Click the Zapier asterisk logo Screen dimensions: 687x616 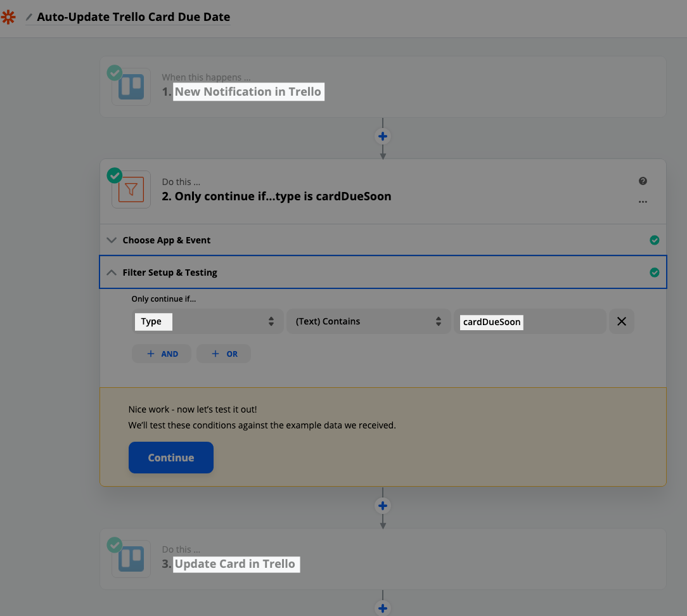pos(8,17)
